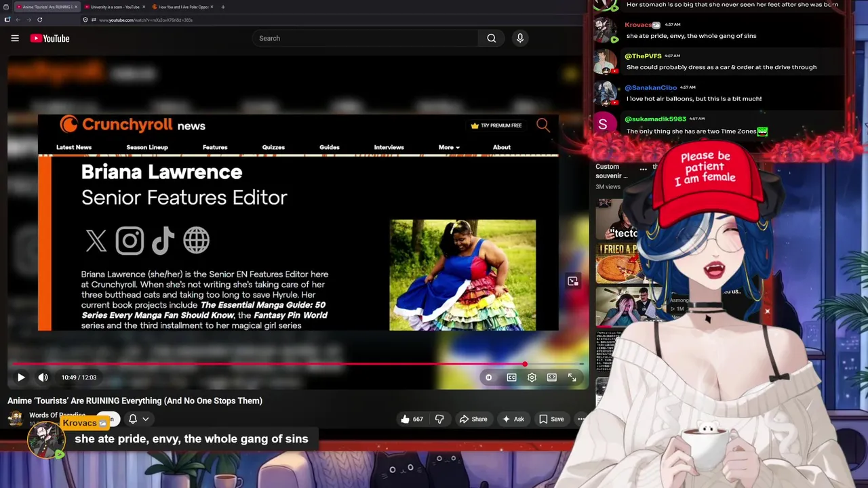Expand the notification options chevron beside the bell

tap(145, 419)
